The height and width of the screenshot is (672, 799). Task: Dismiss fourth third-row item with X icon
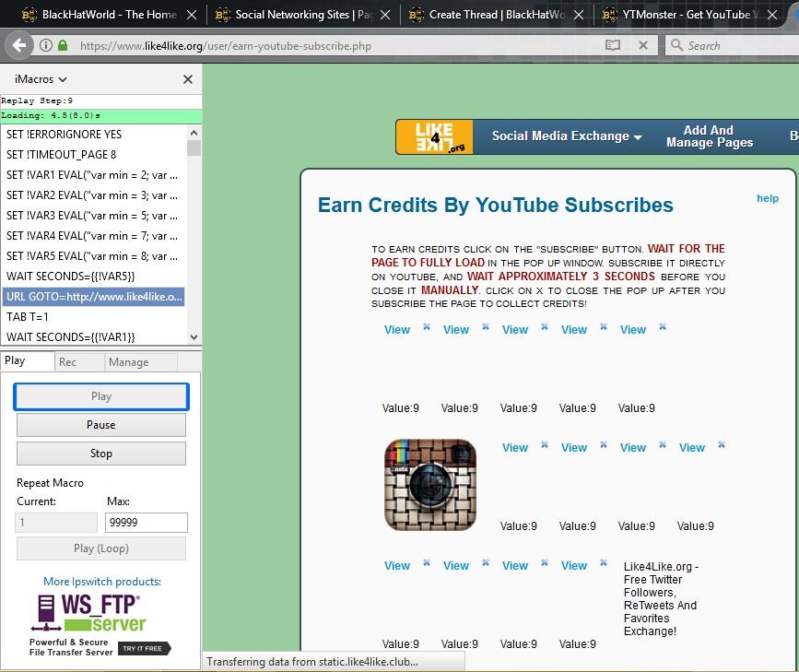[x=604, y=562]
